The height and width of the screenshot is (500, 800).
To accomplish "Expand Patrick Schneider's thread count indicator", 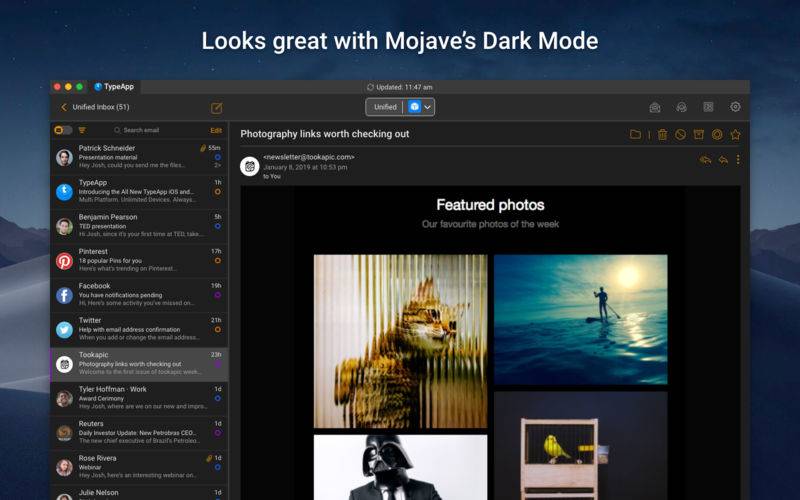I will point(217,165).
